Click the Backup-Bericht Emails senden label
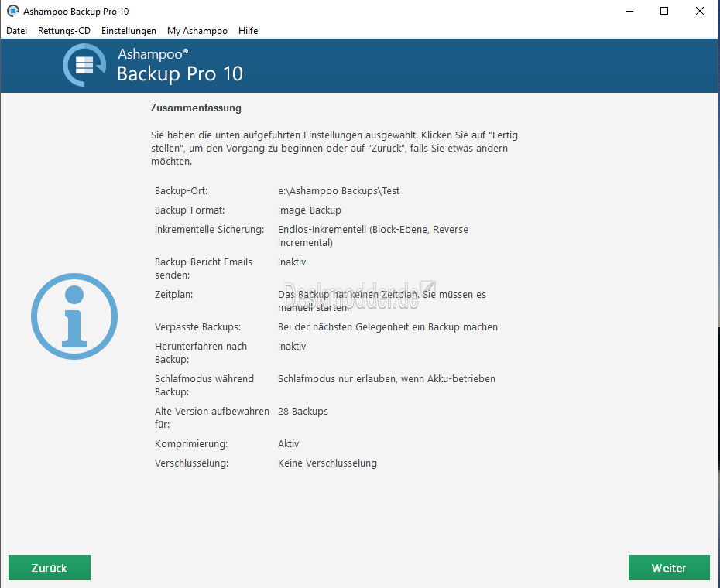 coord(204,268)
